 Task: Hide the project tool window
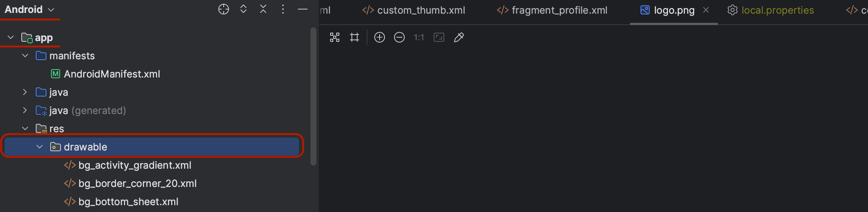pos(303,9)
